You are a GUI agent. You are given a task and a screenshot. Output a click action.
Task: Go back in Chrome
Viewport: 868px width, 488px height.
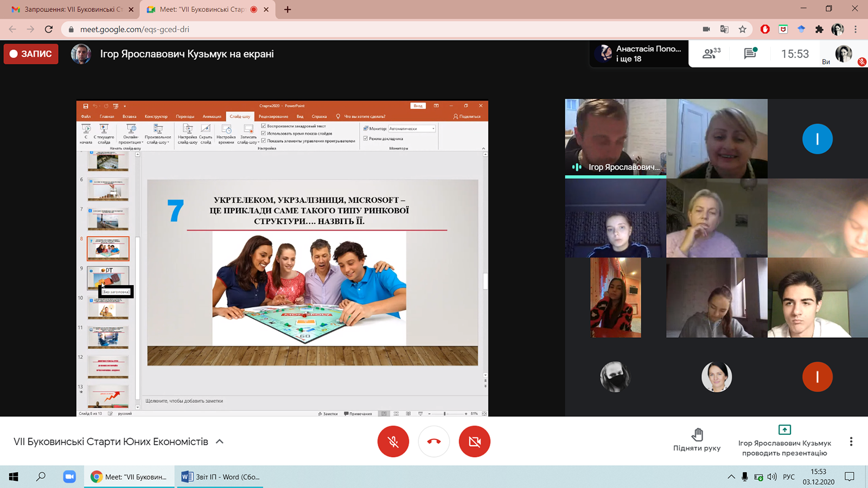click(12, 29)
